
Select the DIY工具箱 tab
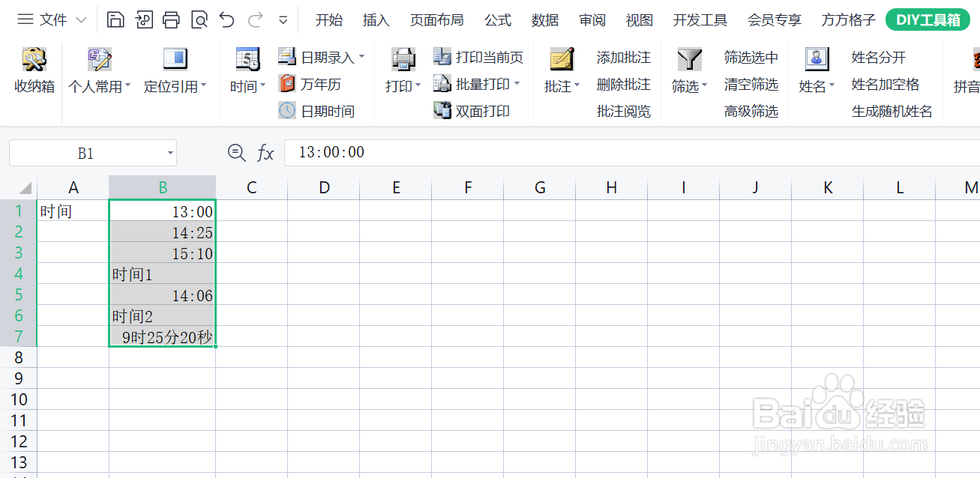coord(928,20)
